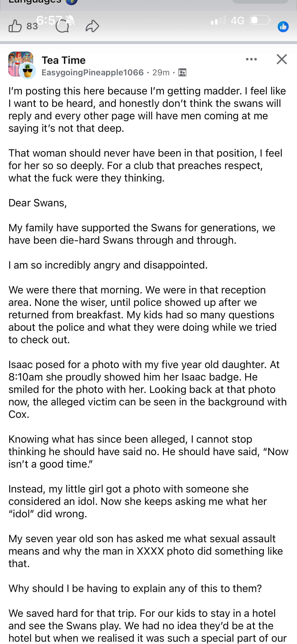This screenshot has width=297, height=644.
Task: Tap the pineapple profile picture badge
Action: click(28, 71)
